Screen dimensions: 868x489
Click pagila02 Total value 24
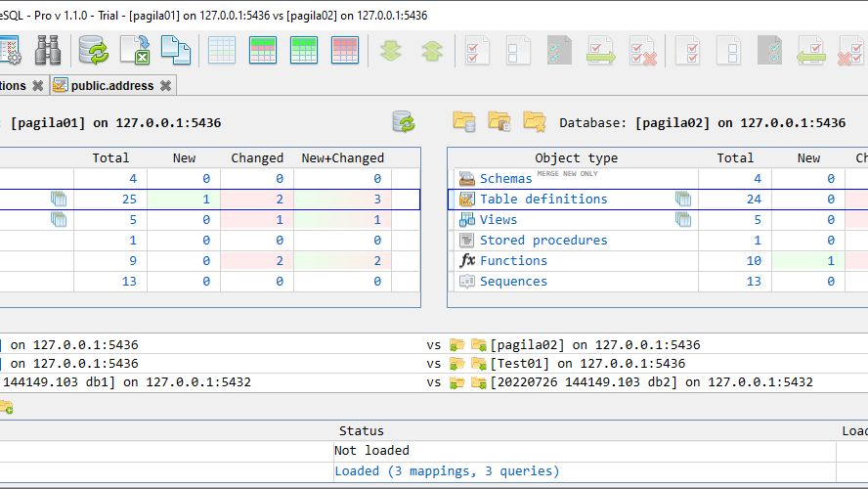tap(754, 200)
